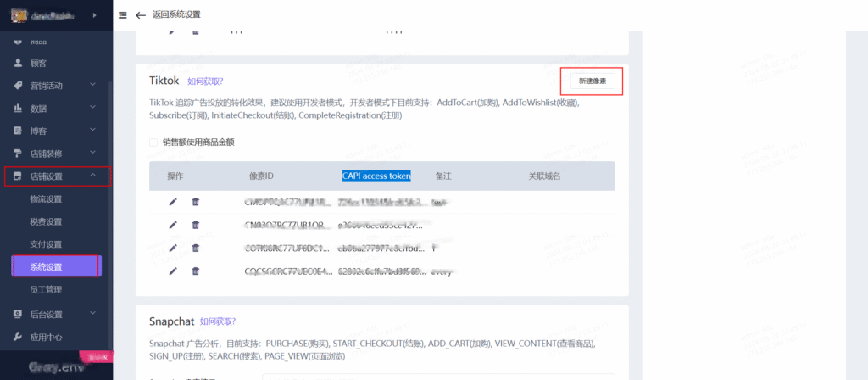Click the pixel ID cell starting with COTK

pyautogui.click(x=288, y=248)
